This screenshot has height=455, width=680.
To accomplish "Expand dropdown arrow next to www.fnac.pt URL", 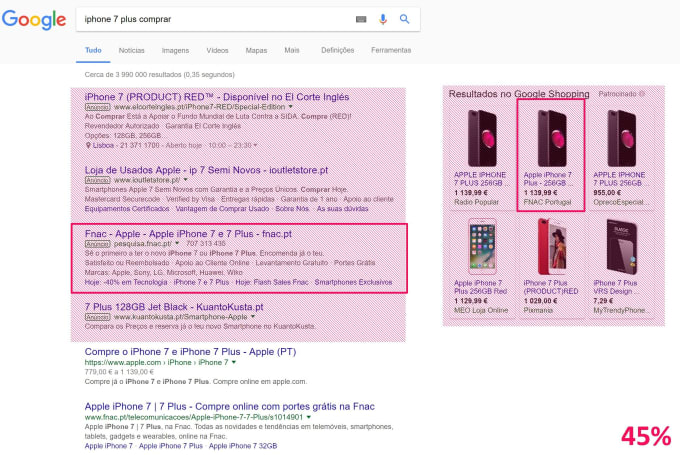I will coord(309,417).
